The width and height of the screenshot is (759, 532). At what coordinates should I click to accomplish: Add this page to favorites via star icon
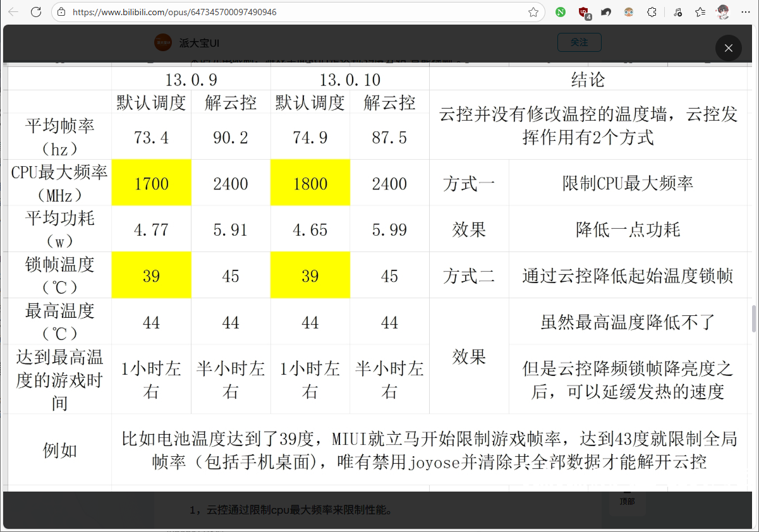(x=533, y=12)
